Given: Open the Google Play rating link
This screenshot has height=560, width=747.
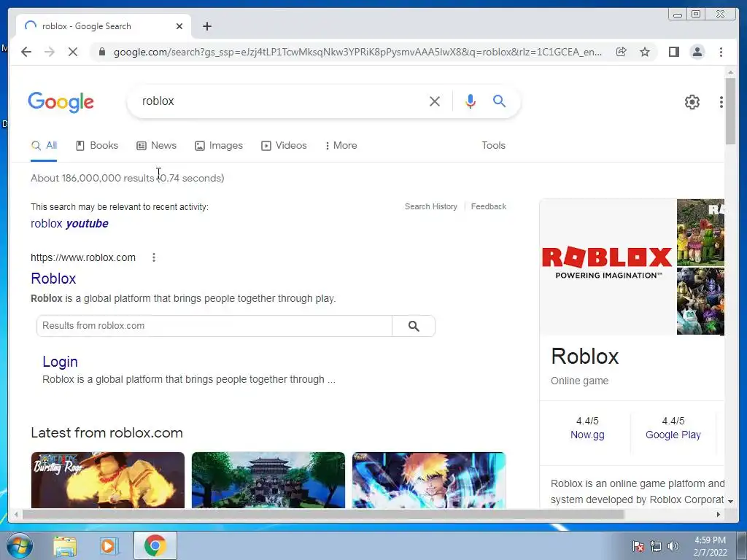Looking at the screenshot, I should pos(673,435).
